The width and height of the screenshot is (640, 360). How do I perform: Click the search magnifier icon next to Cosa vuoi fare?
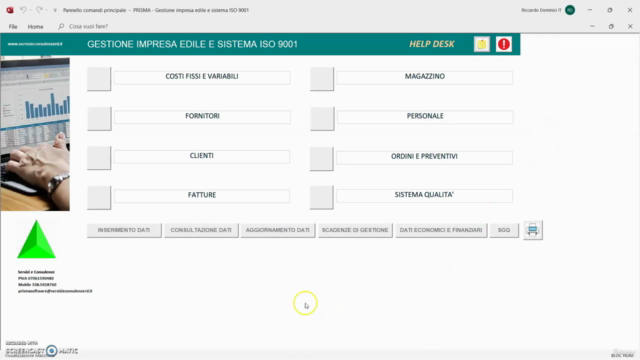point(61,26)
